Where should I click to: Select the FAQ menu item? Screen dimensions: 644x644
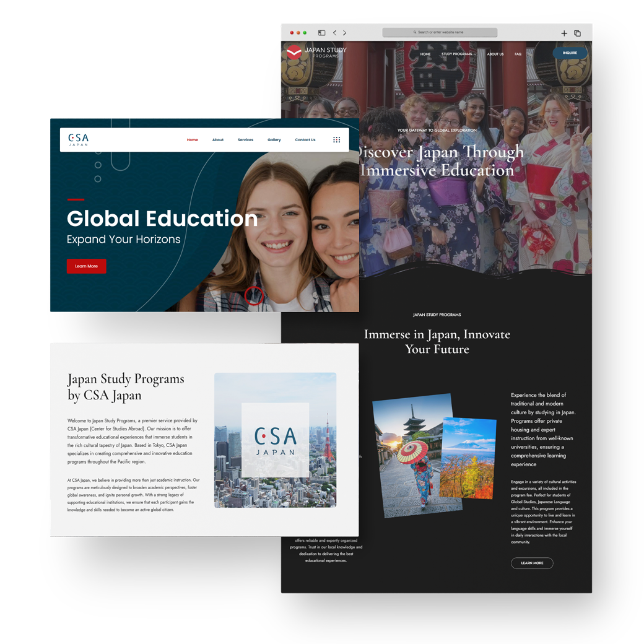click(518, 54)
